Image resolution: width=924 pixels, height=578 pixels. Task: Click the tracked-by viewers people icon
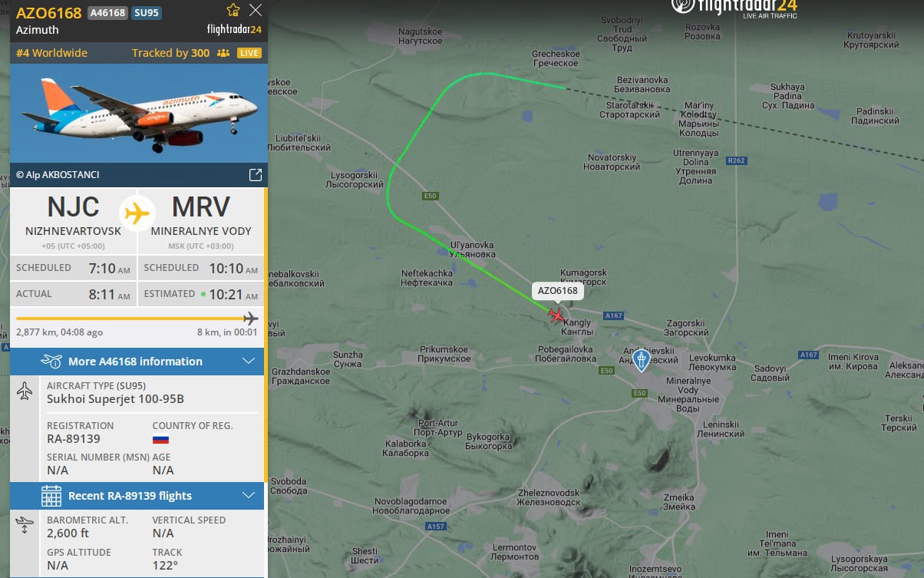click(223, 53)
